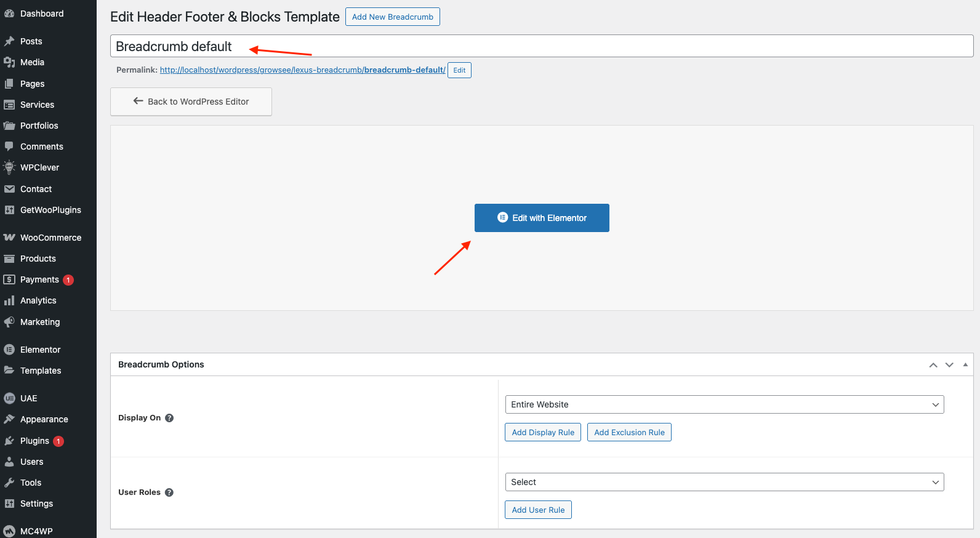Click the Elementor icon in sidebar
This screenshot has width=980, height=538.
9,350
